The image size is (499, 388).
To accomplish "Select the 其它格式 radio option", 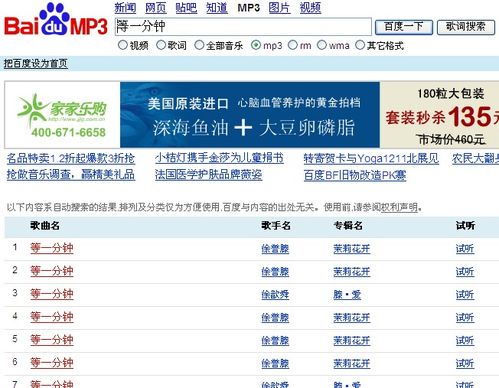I will pos(360,45).
